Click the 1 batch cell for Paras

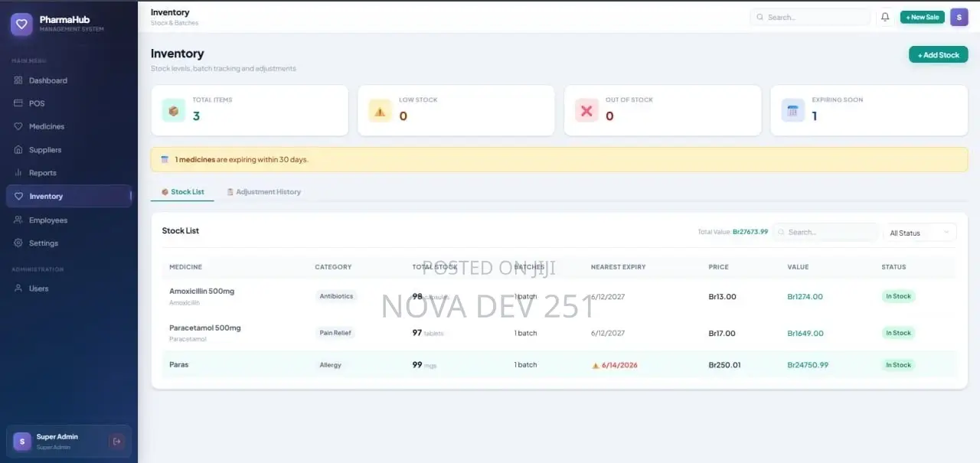(526, 365)
